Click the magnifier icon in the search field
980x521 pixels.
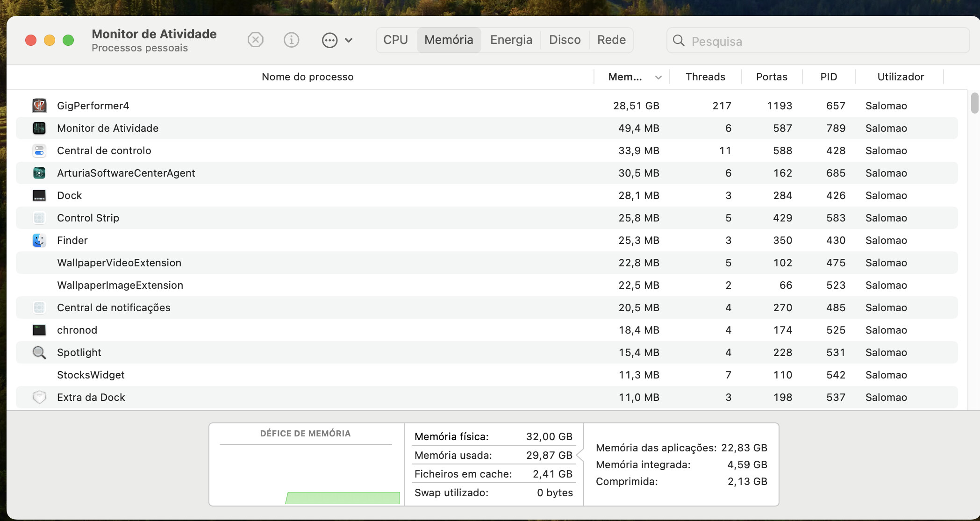pos(679,41)
